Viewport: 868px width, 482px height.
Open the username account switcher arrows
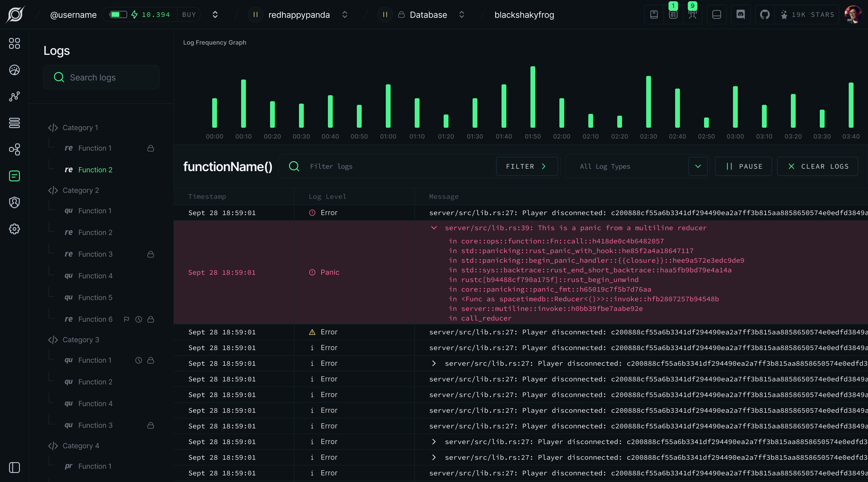215,14
